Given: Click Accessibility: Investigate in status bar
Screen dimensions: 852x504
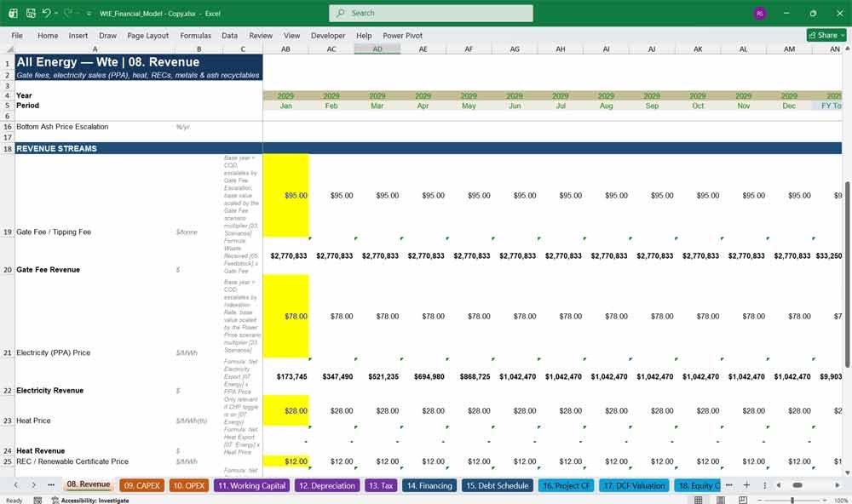Looking at the screenshot, I should click(x=91, y=501).
